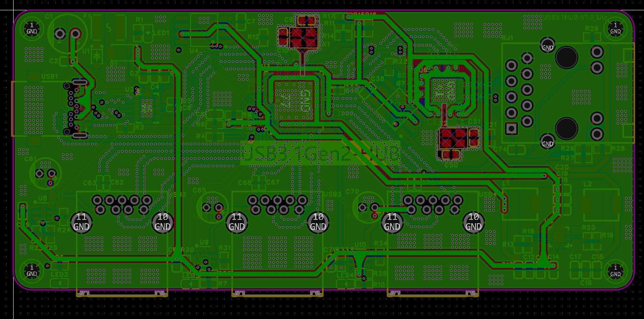Viewport: 644px width, 319px height.
Task: Pick pad 11 GND of USB4 connector
Action: [x=392, y=222]
